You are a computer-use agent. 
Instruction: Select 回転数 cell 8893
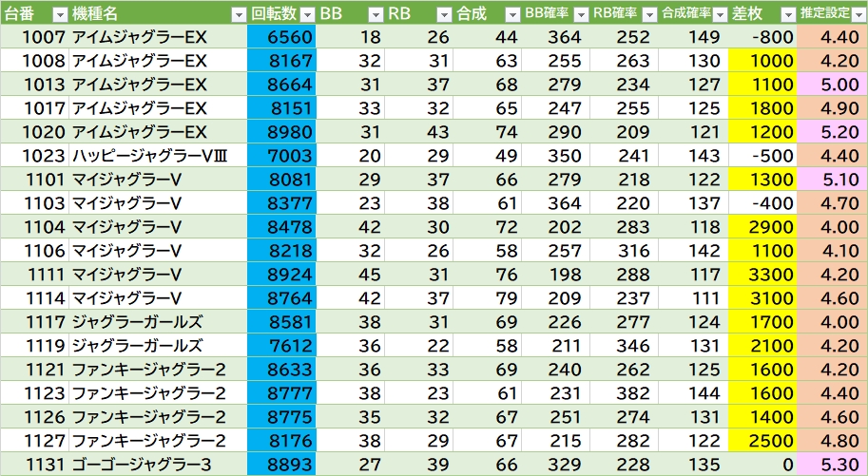tap(281, 465)
